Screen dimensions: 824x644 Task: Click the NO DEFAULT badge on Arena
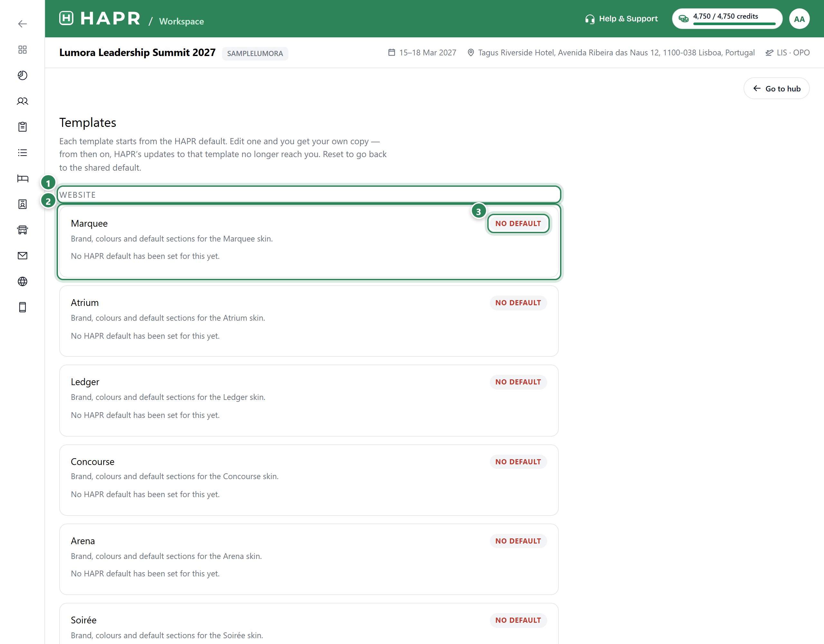point(518,541)
